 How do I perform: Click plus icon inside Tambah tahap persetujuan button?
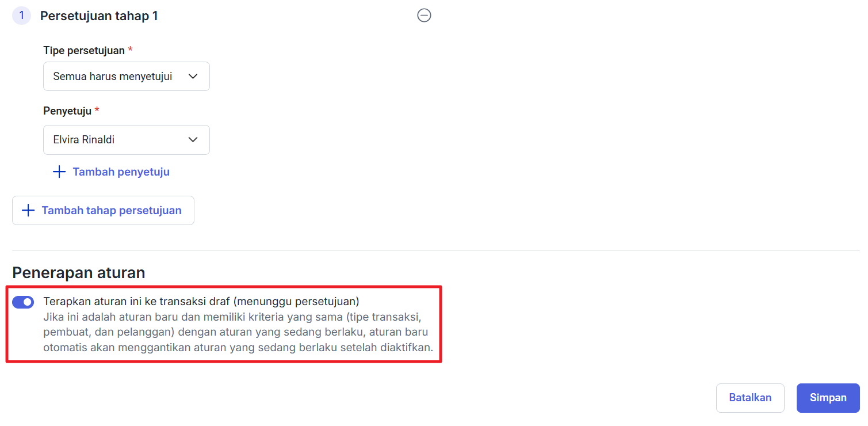click(28, 211)
